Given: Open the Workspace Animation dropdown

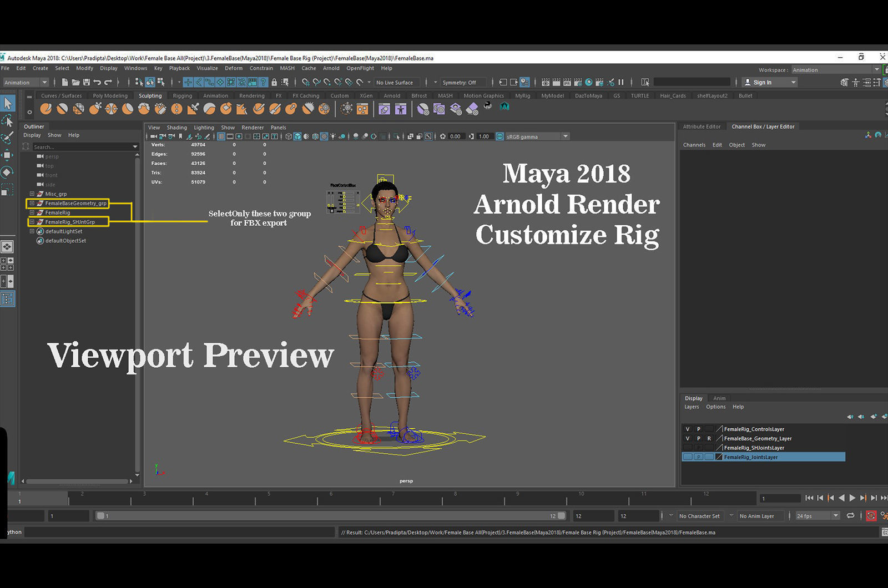Looking at the screenshot, I should point(836,70).
